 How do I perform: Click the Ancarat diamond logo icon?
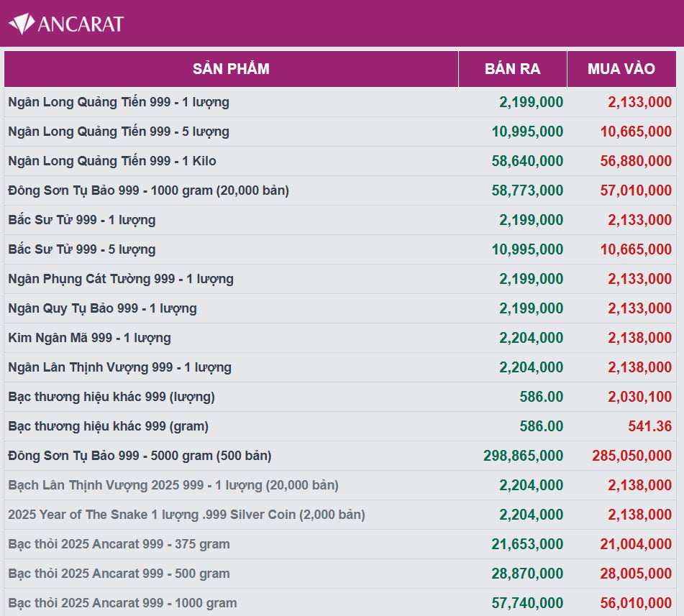22,24
